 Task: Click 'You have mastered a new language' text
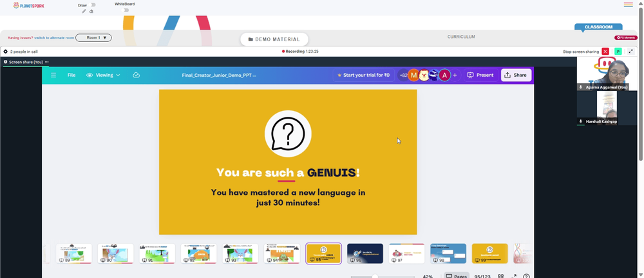[x=288, y=197]
